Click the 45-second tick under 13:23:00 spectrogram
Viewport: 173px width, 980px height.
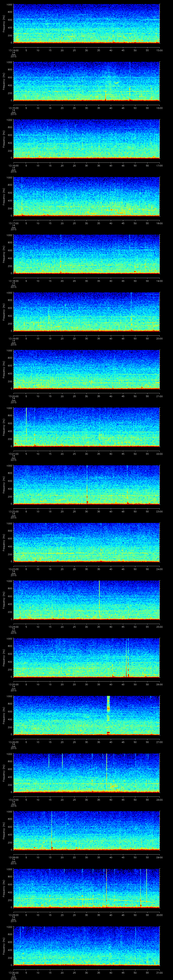(x=123, y=569)
